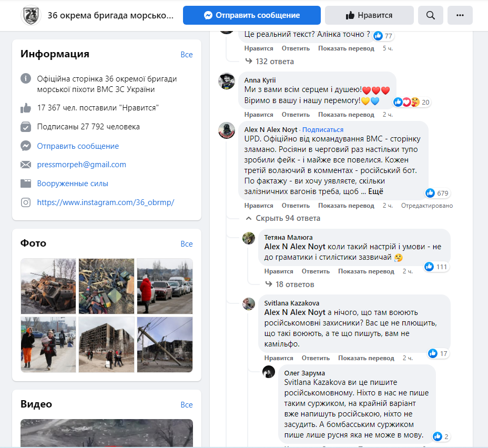The image size is (488, 448).
Task: Click the folder category icon next to Вооруженные силы
Action: point(26,184)
